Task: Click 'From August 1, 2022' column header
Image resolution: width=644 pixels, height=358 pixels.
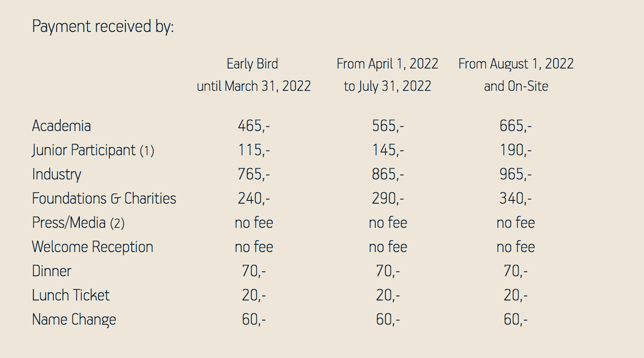Action: 516,63
